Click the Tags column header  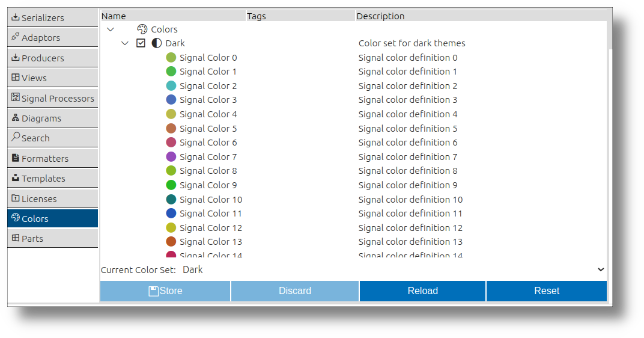[300, 16]
